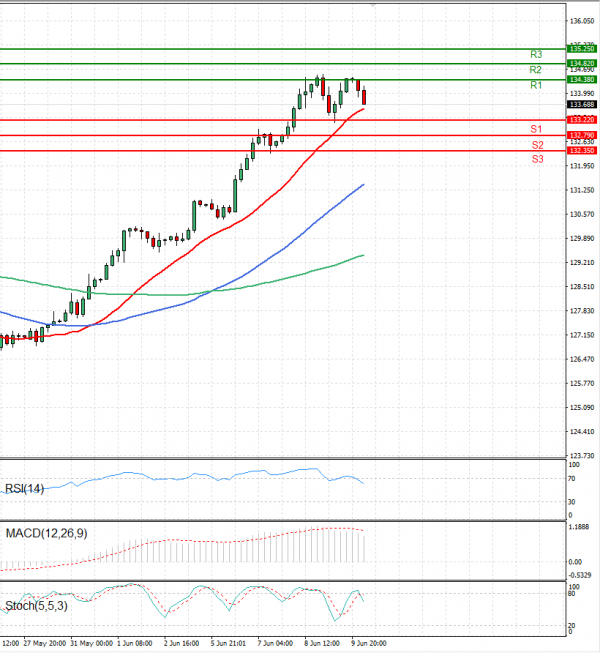
Task: Select the red 133.220 price tag
Action: (x=582, y=120)
